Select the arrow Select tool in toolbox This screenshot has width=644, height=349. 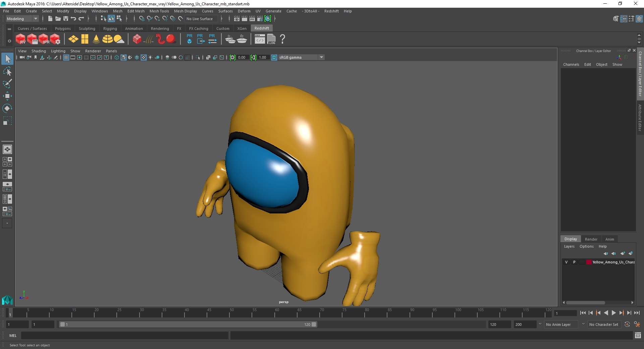click(x=7, y=59)
